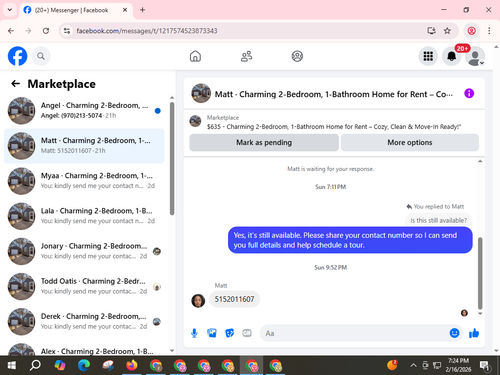Send a thumbs-up like
Image resolution: width=500 pixels, height=375 pixels.
coord(474,333)
